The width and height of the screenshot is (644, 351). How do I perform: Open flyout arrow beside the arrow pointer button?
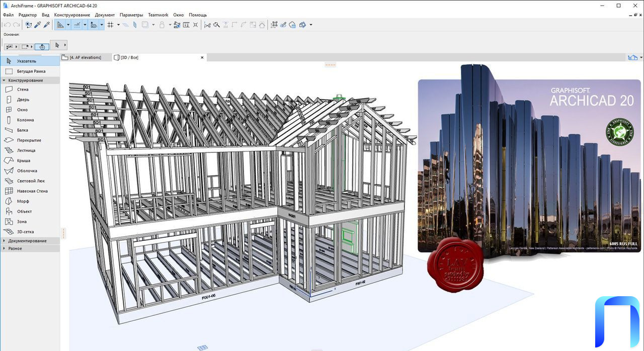[x=65, y=46]
